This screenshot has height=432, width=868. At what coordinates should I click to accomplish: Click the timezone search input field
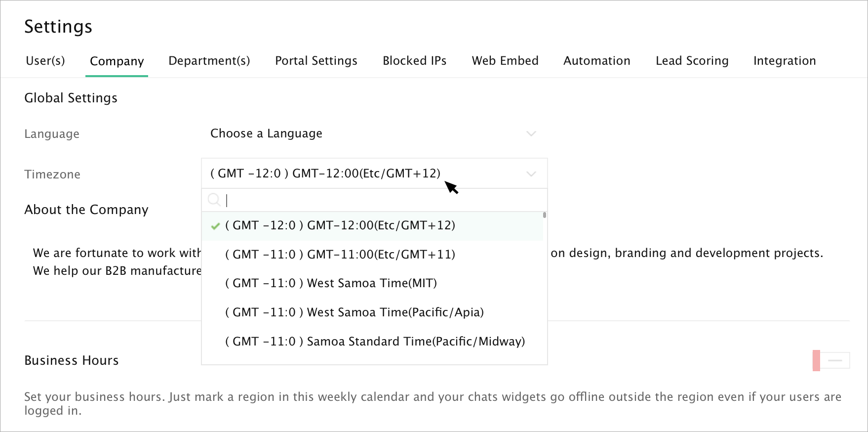coord(380,200)
